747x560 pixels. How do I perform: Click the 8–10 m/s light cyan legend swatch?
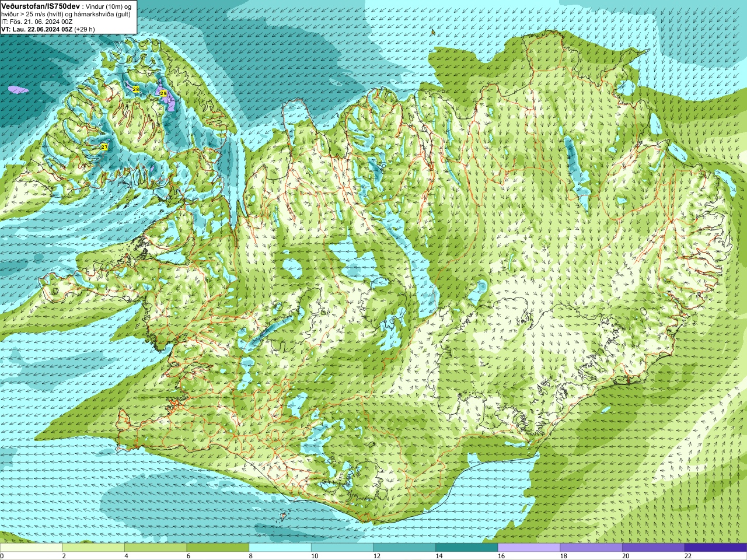[280, 548]
